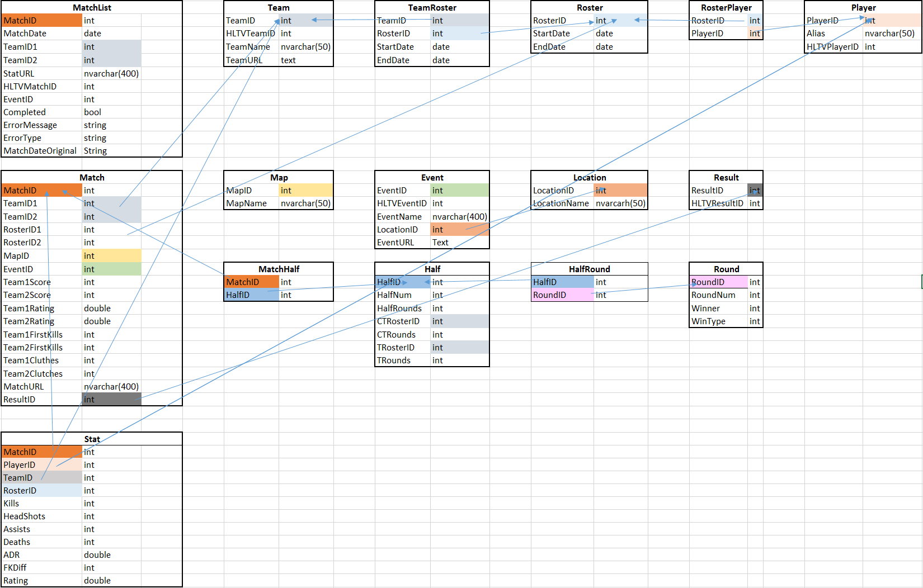Click the HLTVMatchID field cell

pos(42,87)
